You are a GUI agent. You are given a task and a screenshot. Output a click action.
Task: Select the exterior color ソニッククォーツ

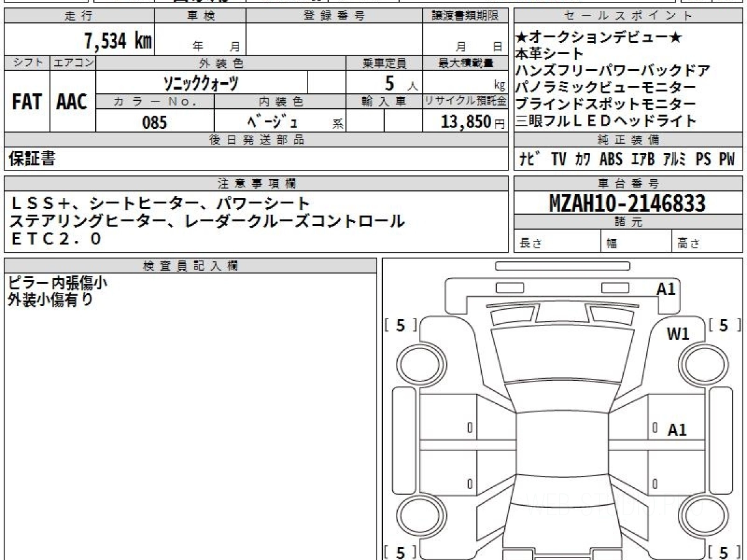(200, 83)
